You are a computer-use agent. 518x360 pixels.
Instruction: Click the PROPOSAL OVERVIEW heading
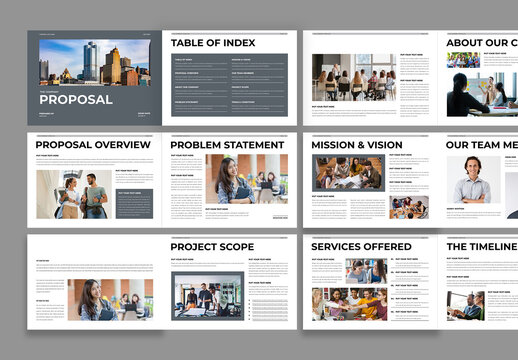coord(93,145)
